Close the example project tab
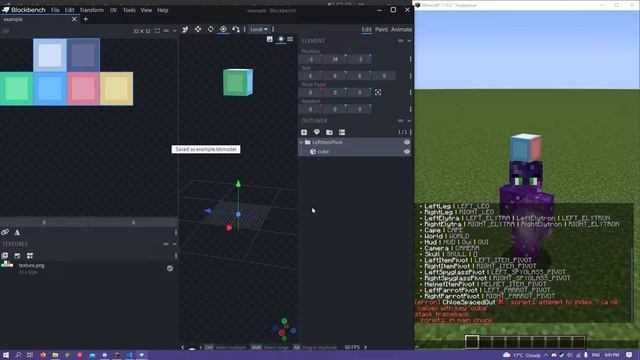Image resolution: width=640 pixels, height=360 pixels. point(74,19)
